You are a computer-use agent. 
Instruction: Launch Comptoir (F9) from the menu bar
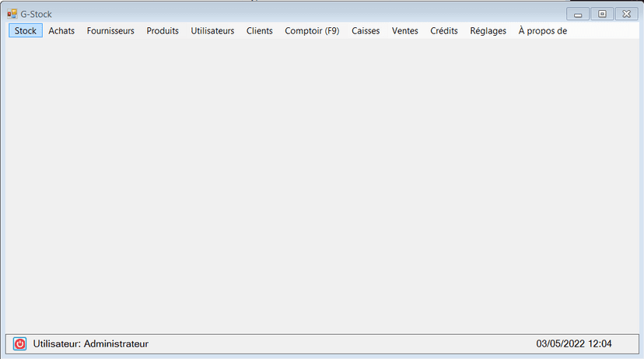[x=312, y=31]
